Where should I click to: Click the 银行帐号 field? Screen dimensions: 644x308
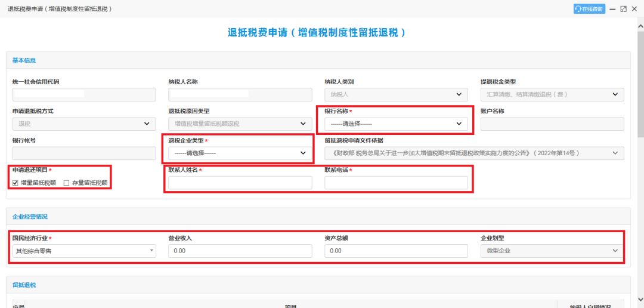pyautogui.click(x=84, y=153)
